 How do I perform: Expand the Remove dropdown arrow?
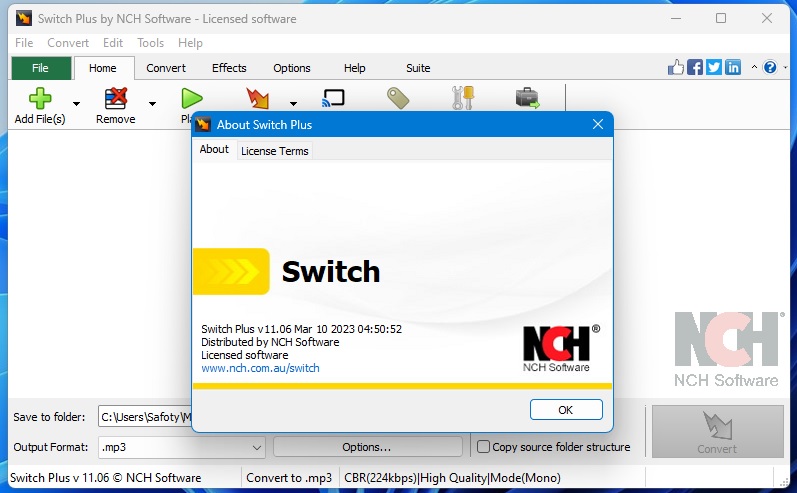coord(152,104)
